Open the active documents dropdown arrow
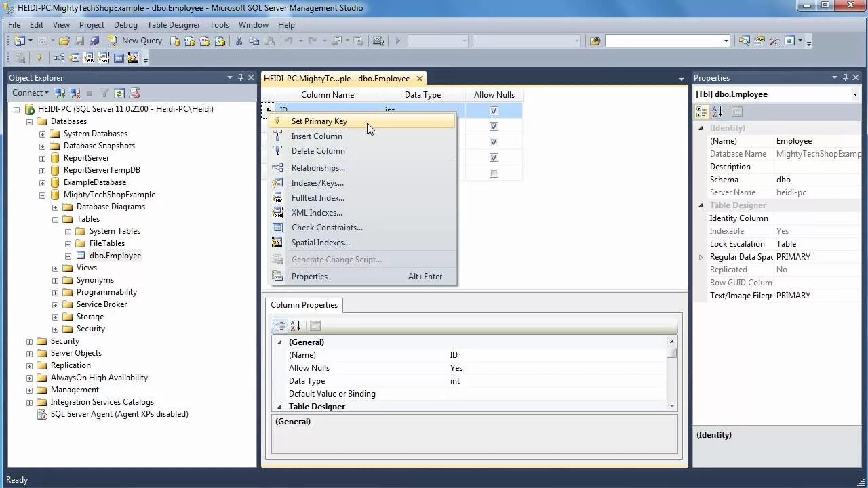868x488 pixels. (x=682, y=79)
